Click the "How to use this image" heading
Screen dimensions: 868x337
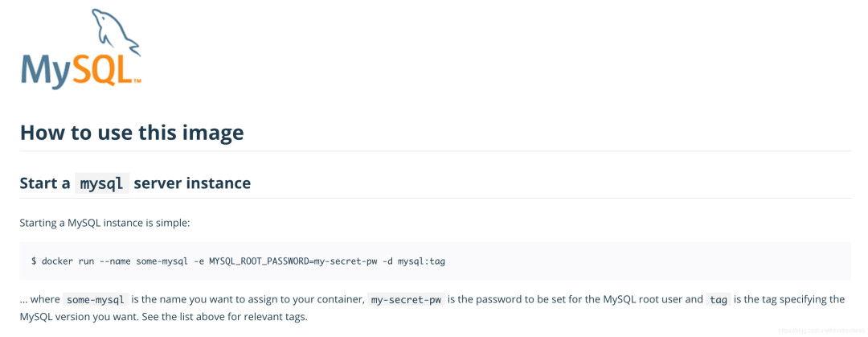(x=132, y=132)
